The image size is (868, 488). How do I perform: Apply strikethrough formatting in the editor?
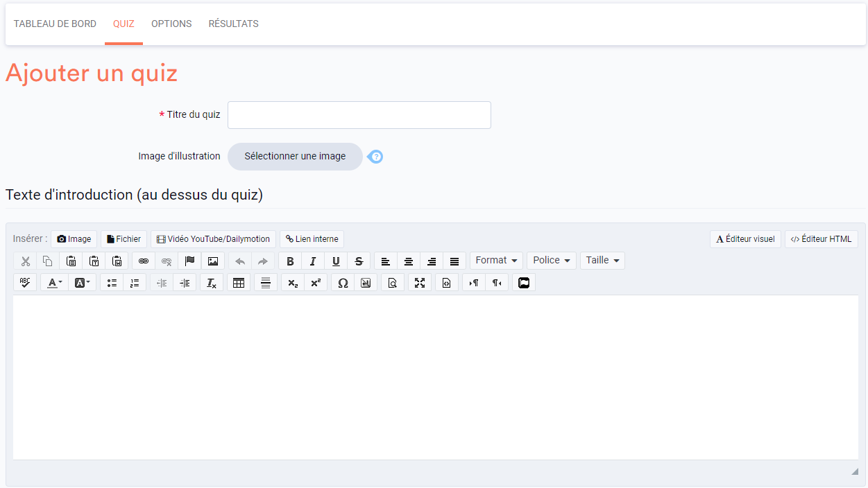click(x=359, y=260)
